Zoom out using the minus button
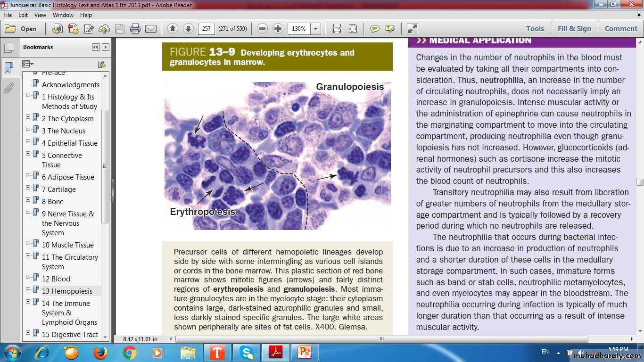The image size is (644, 362). click(263, 29)
